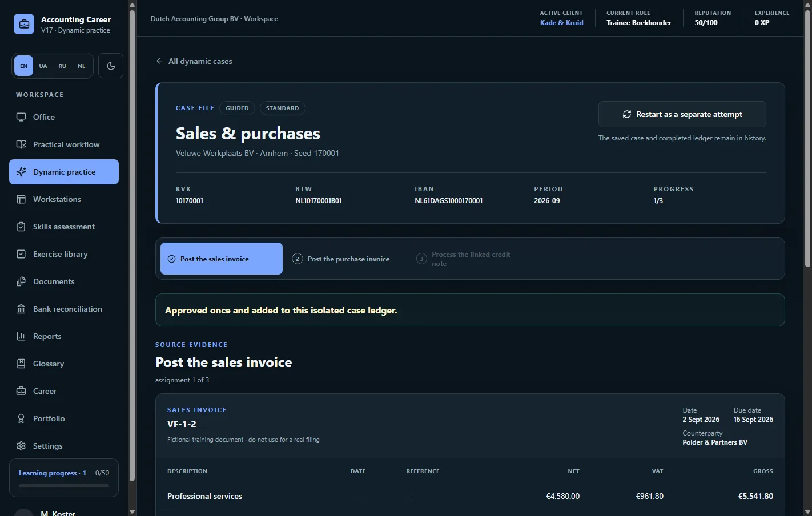Go to the Workstations menu item
This screenshot has height=516, width=812.
(x=64, y=199)
